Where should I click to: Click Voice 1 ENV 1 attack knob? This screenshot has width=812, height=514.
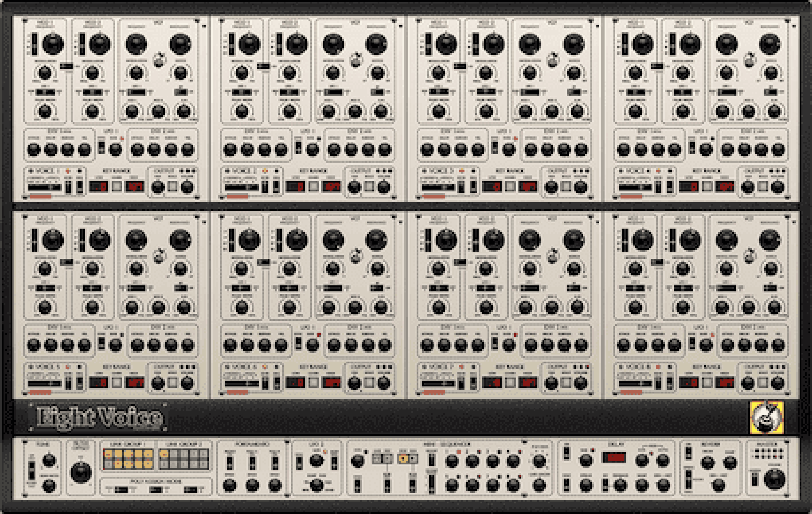pyautogui.click(x=34, y=149)
